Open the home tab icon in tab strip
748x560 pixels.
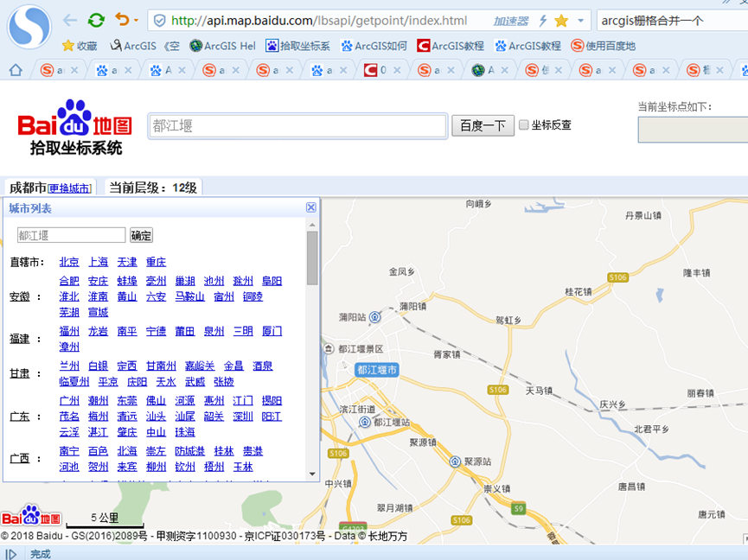[x=15, y=71]
